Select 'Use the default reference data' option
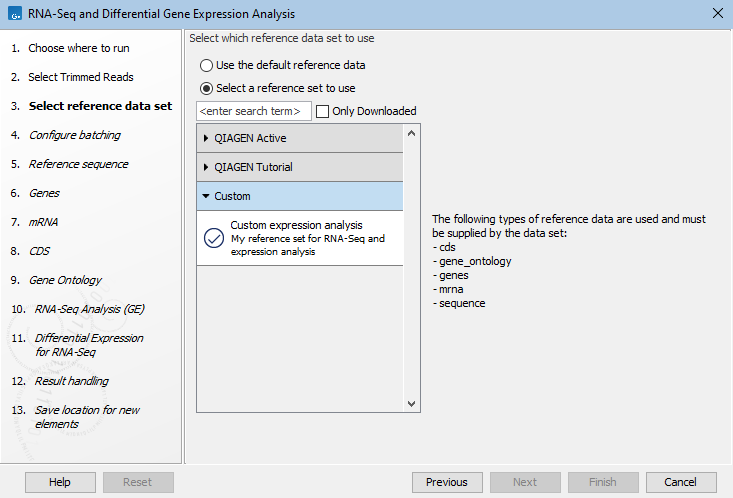Screen dimensions: 733x498 coord(206,65)
